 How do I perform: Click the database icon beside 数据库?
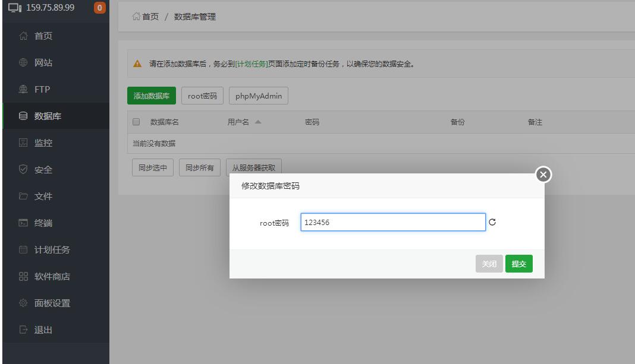[24, 116]
